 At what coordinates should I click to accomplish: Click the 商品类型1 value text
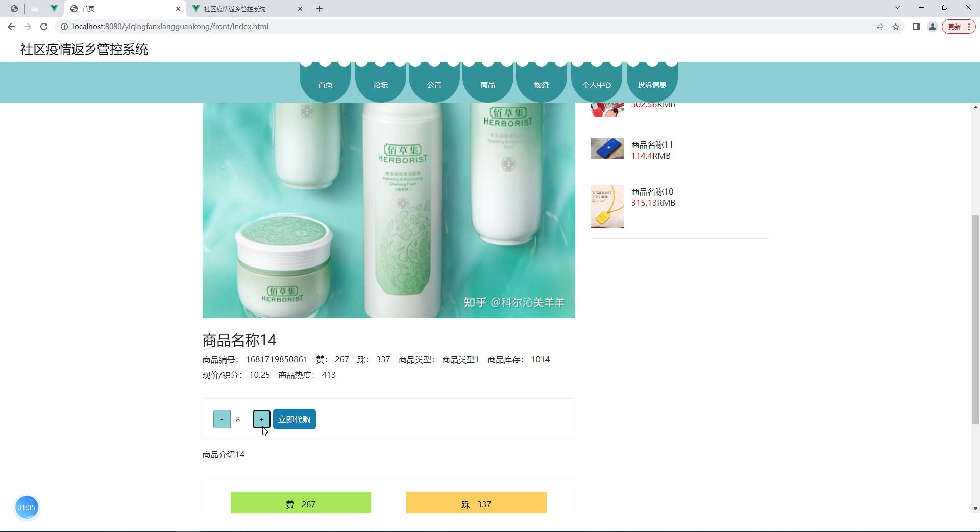pos(460,359)
